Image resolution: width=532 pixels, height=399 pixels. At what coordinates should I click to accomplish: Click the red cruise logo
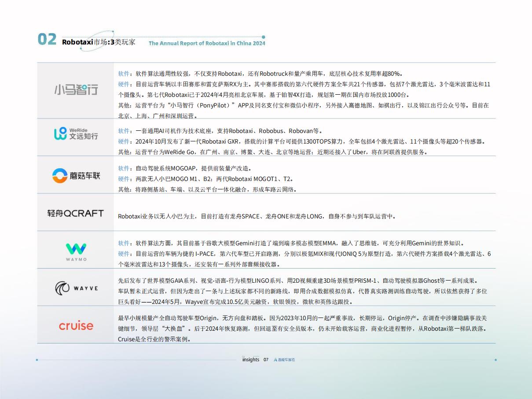click(x=76, y=326)
